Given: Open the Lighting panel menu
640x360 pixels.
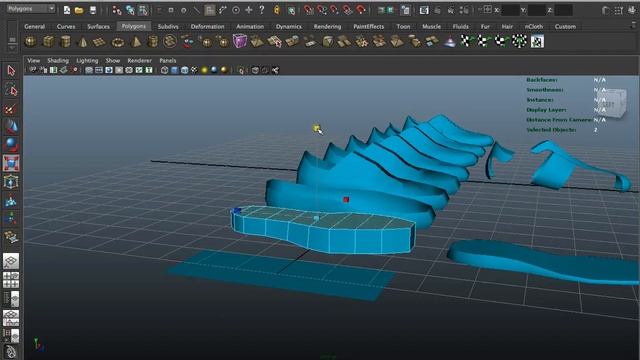Looking at the screenshot, I should 87,60.
